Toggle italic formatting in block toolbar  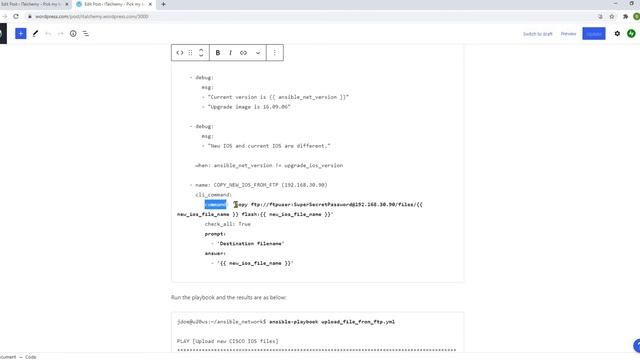(x=230, y=53)
